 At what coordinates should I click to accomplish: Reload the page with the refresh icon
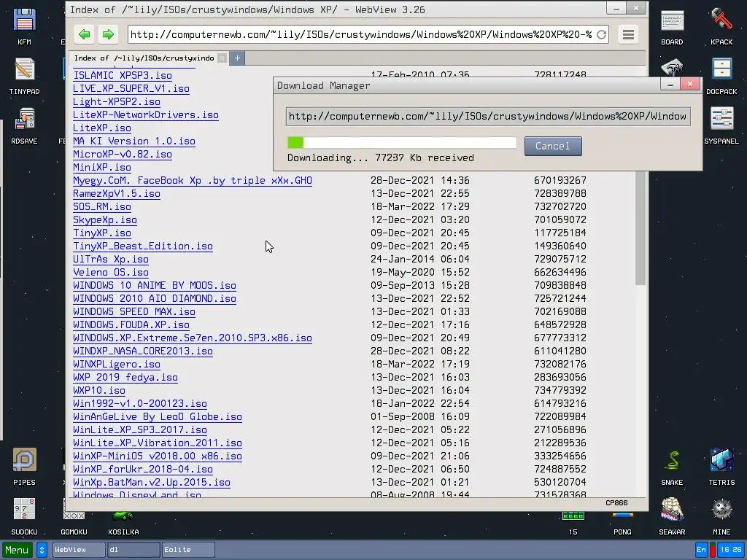[602, 34]
